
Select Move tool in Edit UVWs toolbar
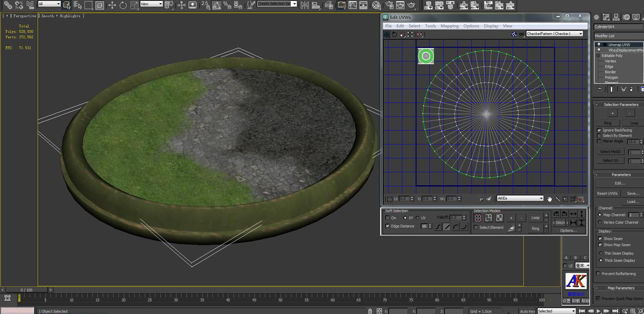pos(387,34)
